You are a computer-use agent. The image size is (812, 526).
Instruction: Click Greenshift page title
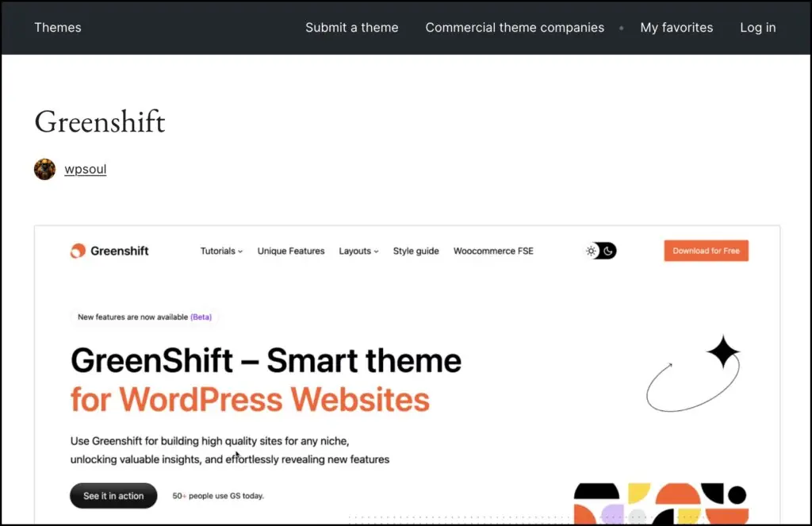[99, 122]
